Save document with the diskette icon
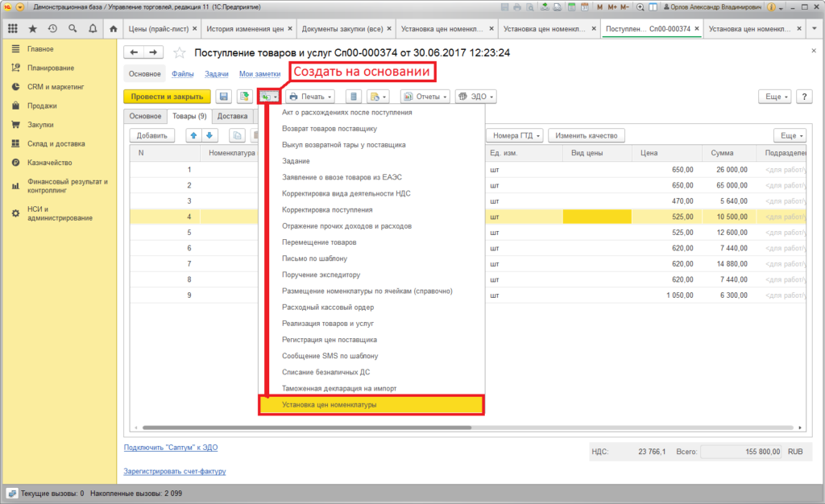 pos(223,97)
